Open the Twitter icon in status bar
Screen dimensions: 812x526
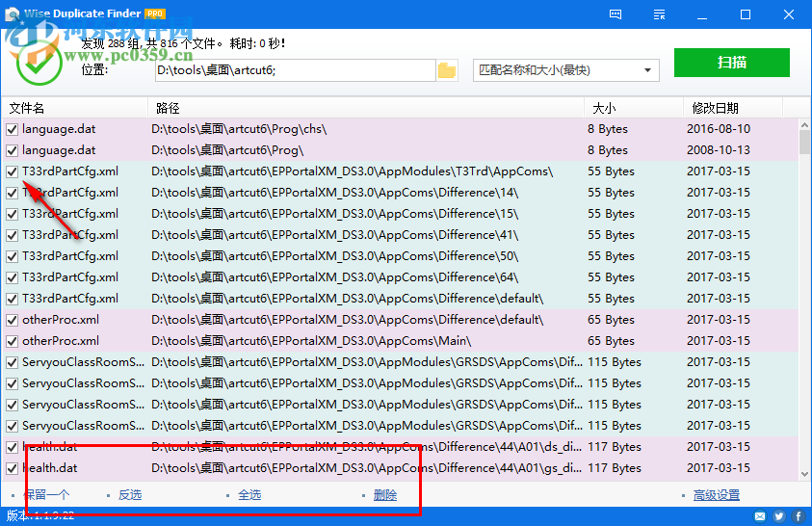pos(779,515)
